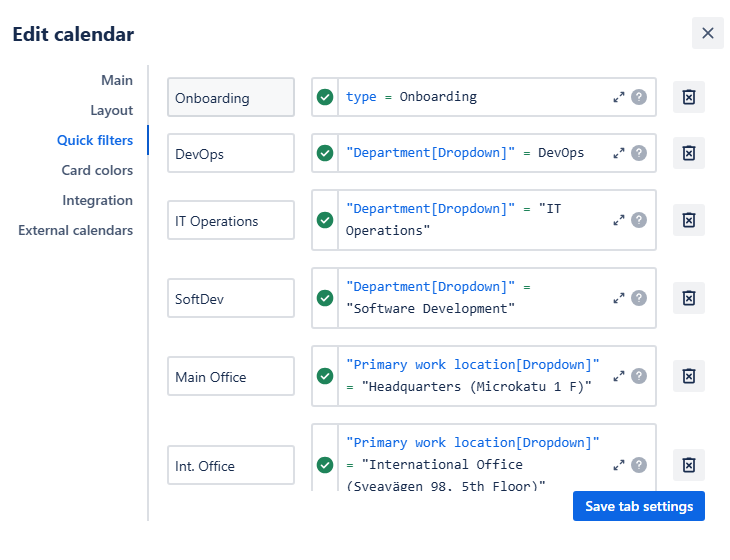Expand the Onboarding query editor
Screen dimensions: 730x560
619,97
